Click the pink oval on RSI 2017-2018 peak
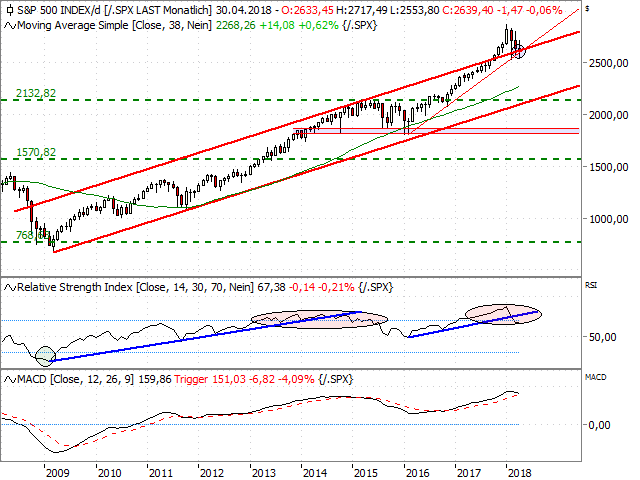Screen dimensions: 640x480 pos(503,314)
